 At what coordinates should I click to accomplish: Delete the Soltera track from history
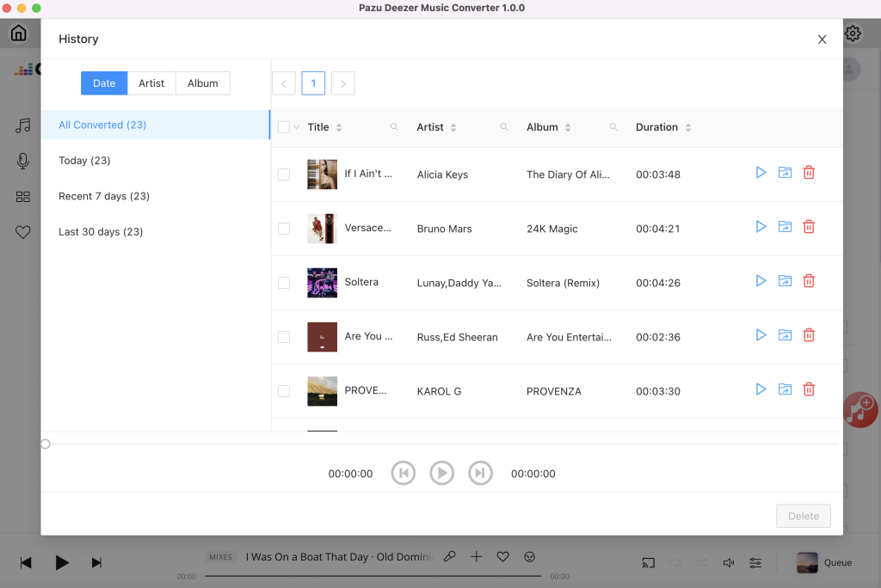tap(809, 281)
